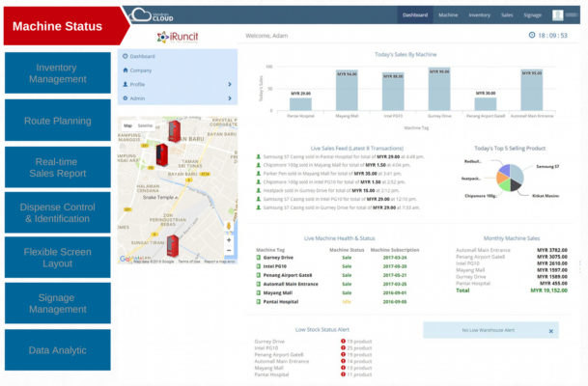
Task: Open the Signage tab in top navigation
Action: tap(533, 15)
